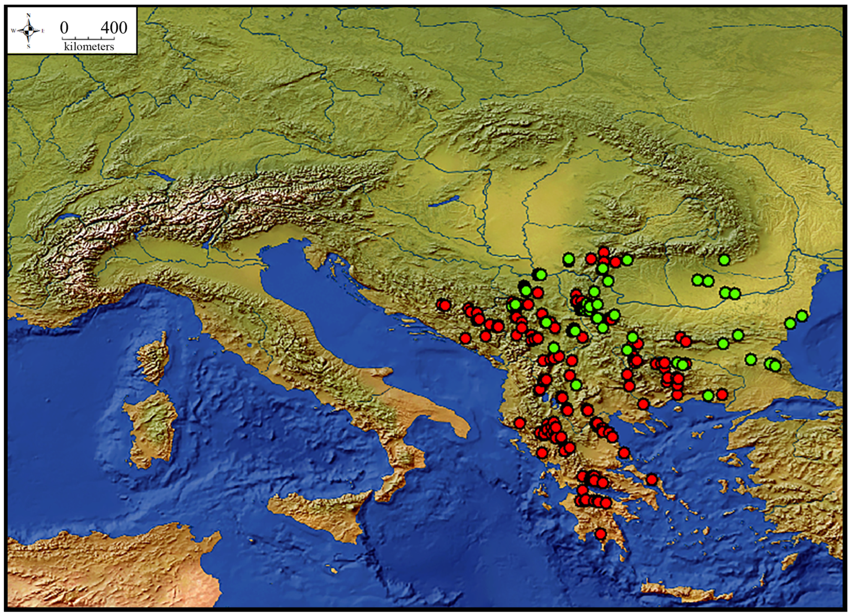Select easternmost green dot on Black Sea coast

802,316
